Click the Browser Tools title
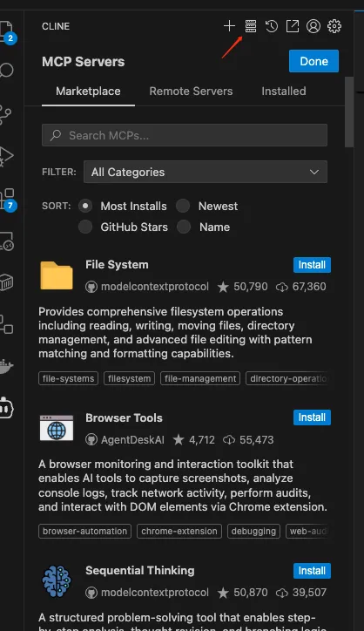This screenshot has width=364, height=631. coord(124,418)
